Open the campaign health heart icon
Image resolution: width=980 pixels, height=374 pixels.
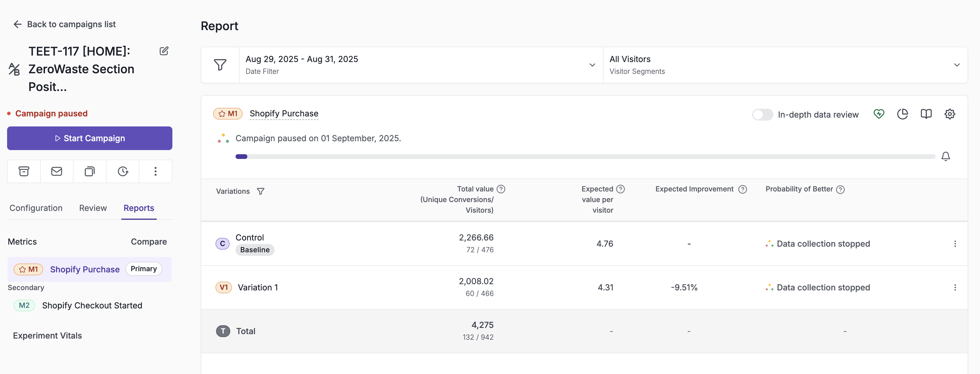(879, 114)
